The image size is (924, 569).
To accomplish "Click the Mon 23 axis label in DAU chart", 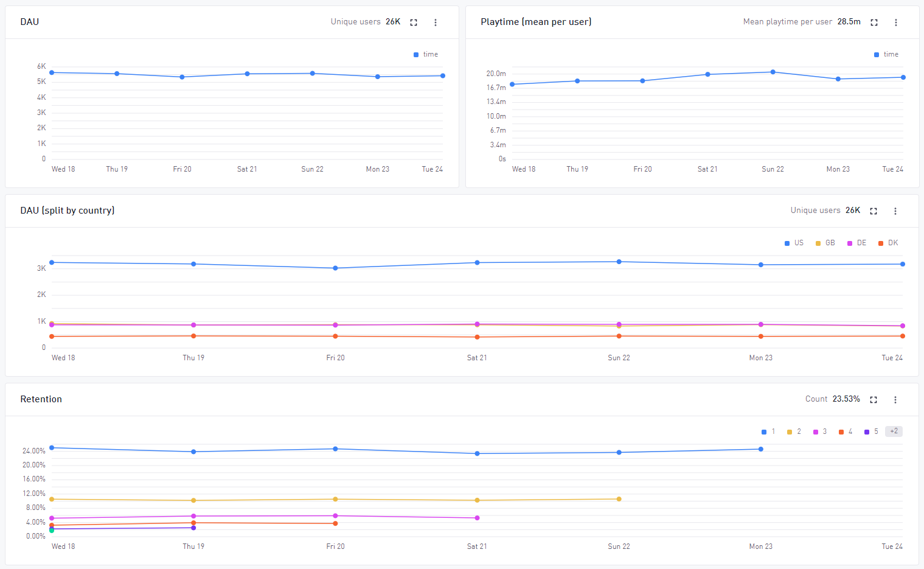I will [378, 169].
